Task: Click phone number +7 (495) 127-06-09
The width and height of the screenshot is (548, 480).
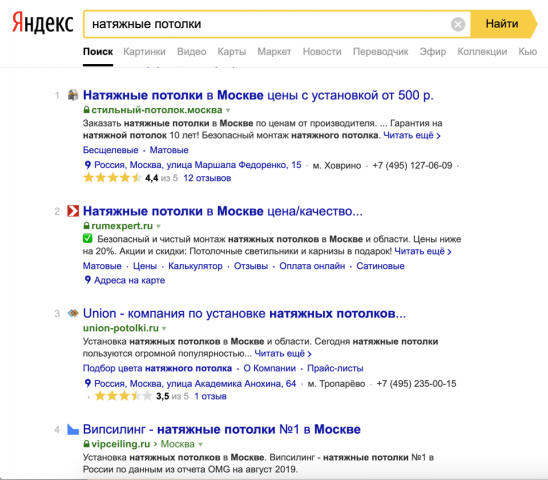Action: tap(412, 165)
